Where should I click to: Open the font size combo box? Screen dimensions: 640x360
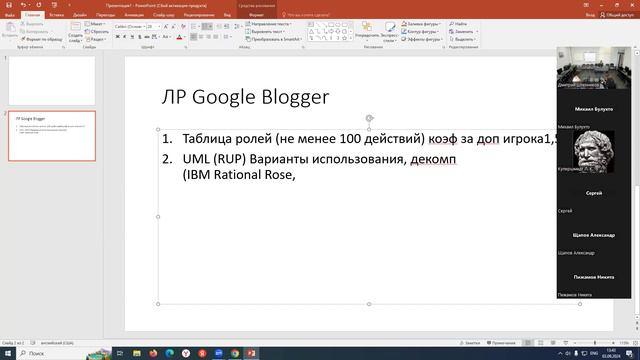click(153, 27)
